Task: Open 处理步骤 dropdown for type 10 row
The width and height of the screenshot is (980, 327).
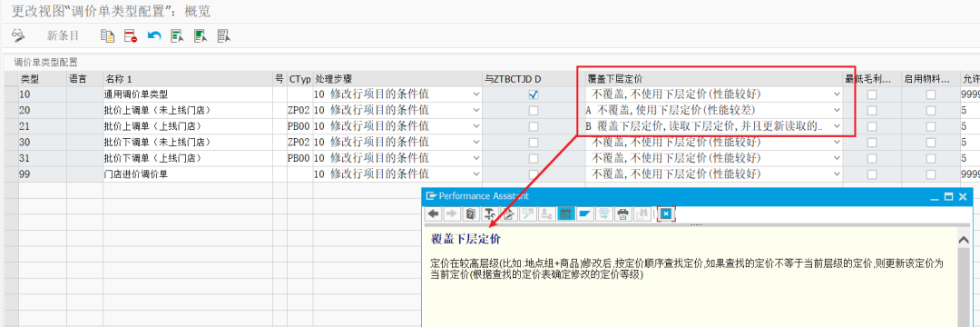Action: (x=476, y=94)
